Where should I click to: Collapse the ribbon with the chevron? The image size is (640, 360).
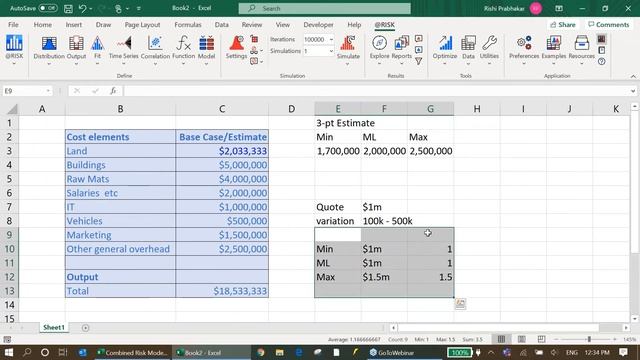pyautogui.click(x=633, y=76)
